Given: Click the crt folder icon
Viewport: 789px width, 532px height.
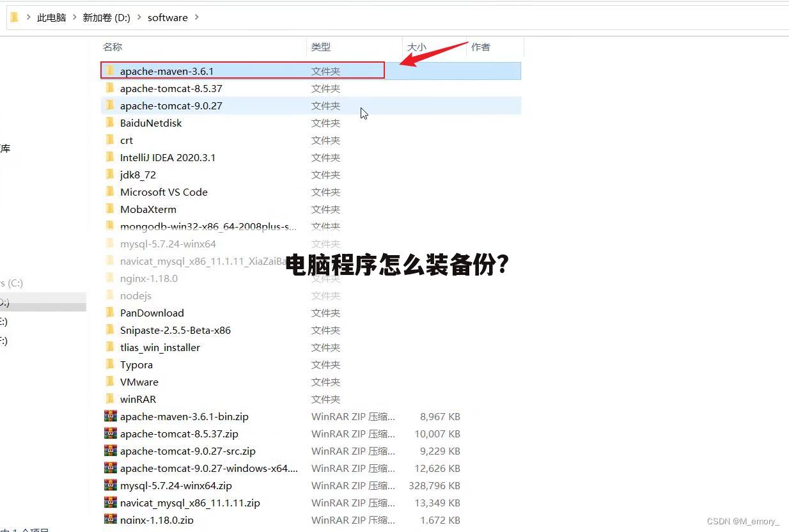Looking at the screenshot, I should click(x=110, y=139).
